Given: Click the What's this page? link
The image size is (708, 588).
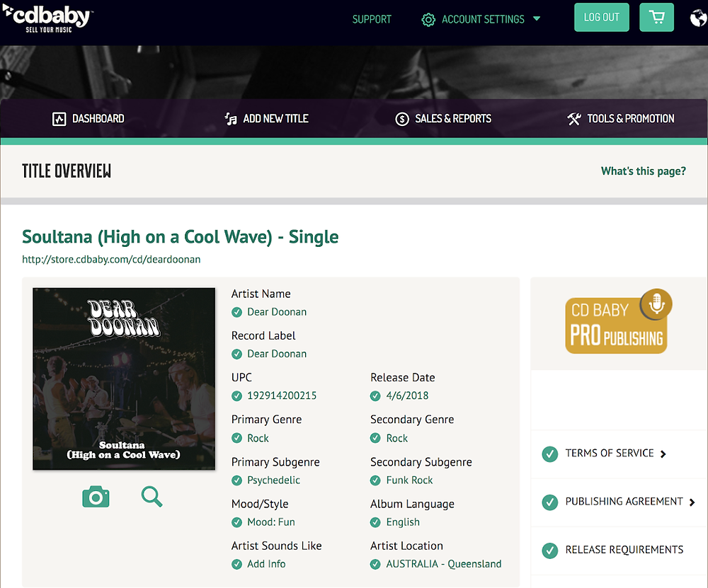Looking at the screenshot, I should pyautogui.click(x=643, y=171).
